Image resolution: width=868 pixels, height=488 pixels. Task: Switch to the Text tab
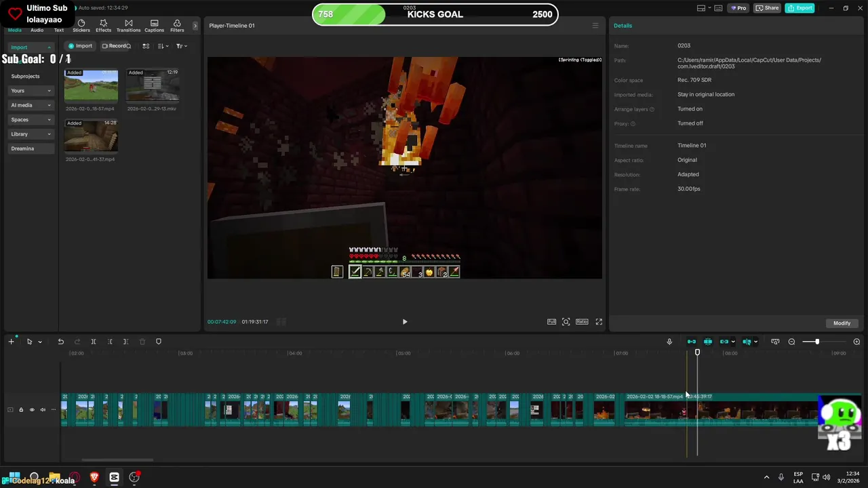pos(59,30)
